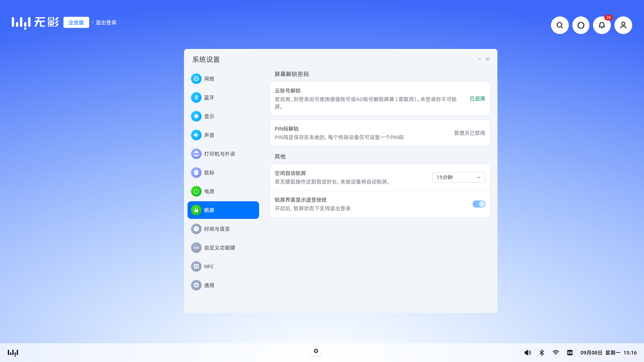Select 自定义功能键 label in the settings menu

coord(219,248)
